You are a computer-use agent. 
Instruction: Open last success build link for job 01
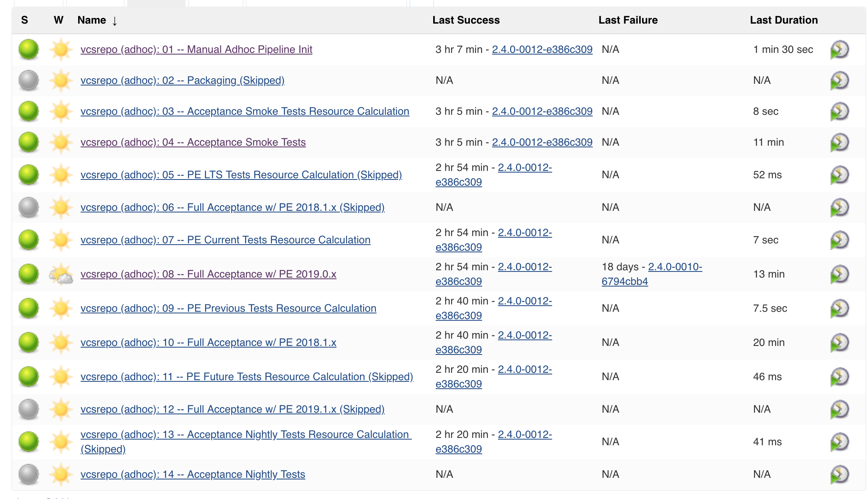tap(542, 49)
